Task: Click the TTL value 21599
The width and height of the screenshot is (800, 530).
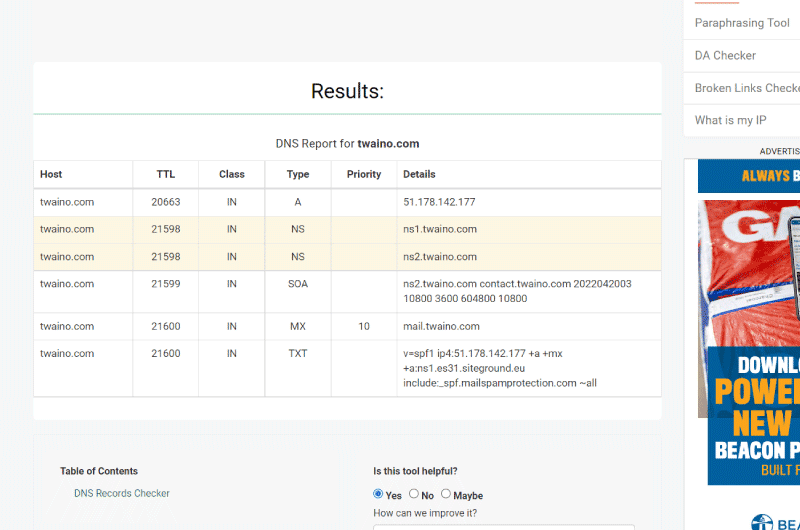Action: [166, 284]
